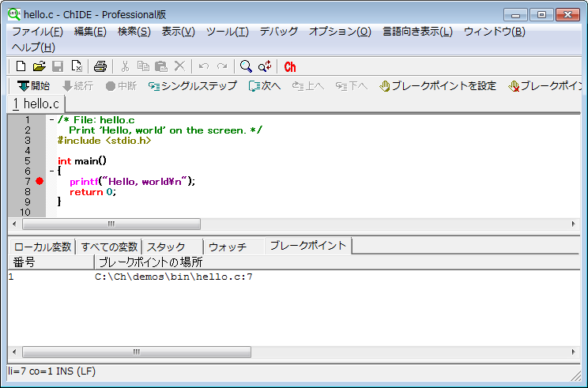
Task: Click the Undo arrow icon
Action: click(204, 66)
